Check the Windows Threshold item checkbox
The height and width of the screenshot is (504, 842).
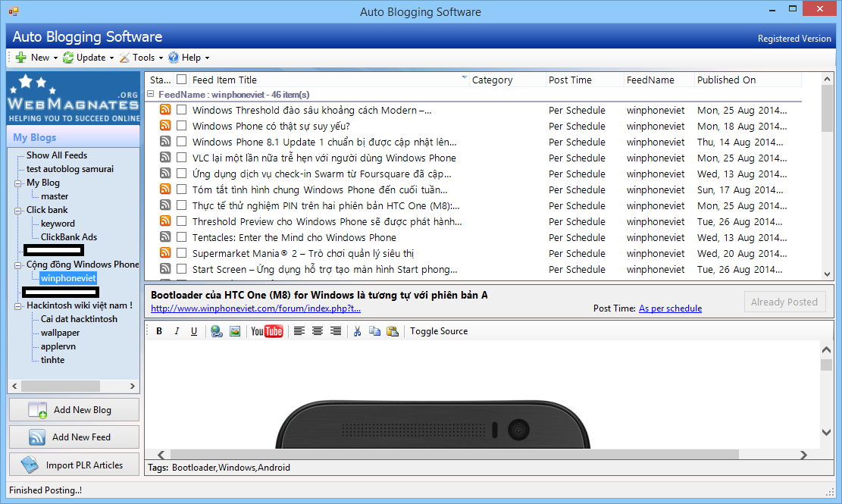coord(181,109)
